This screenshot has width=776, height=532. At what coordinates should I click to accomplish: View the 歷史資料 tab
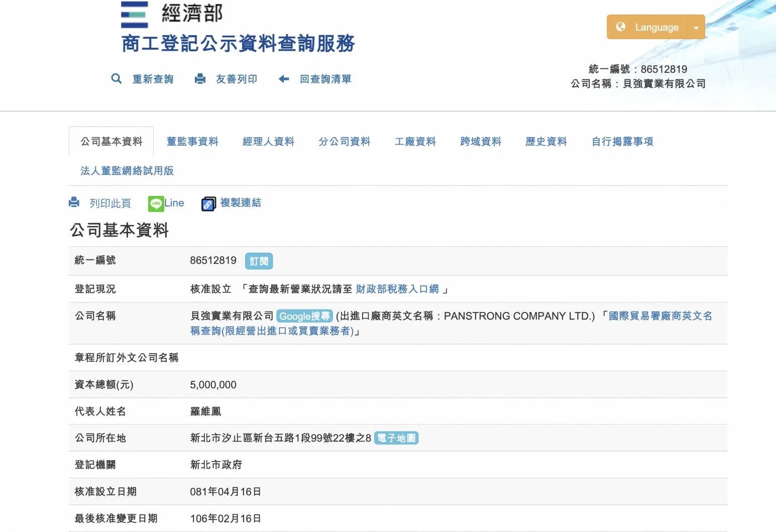click(546, 142)
